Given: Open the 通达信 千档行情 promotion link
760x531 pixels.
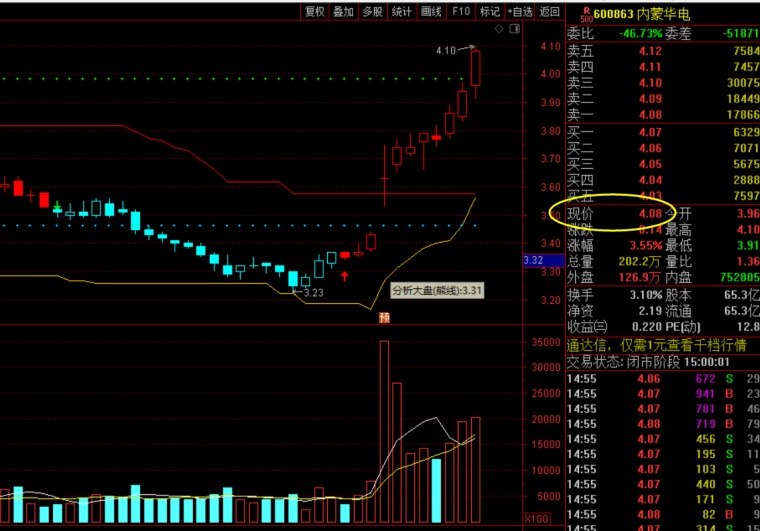Looking at the screenshot, I should pyautogui.click(x=656, y=345).
